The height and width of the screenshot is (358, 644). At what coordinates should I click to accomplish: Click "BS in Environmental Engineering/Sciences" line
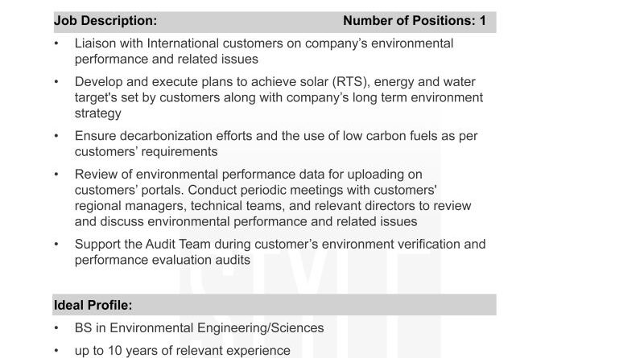click(x=199, y=327)
